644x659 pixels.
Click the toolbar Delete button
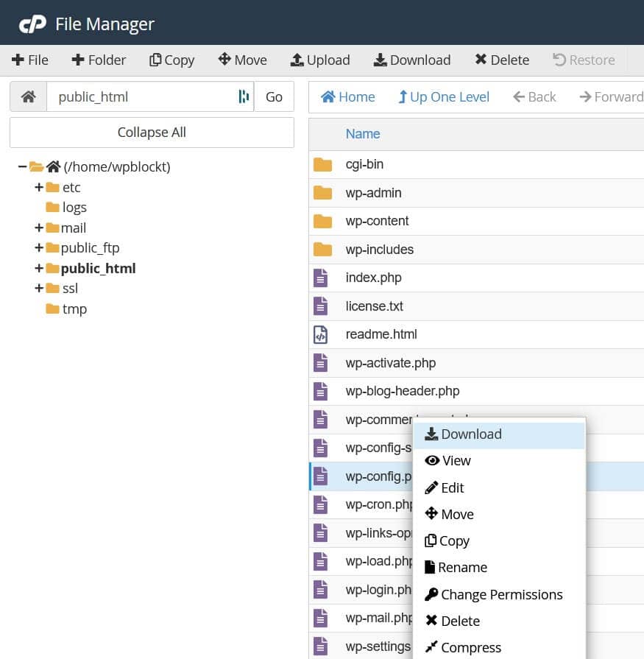coord(501,60)
